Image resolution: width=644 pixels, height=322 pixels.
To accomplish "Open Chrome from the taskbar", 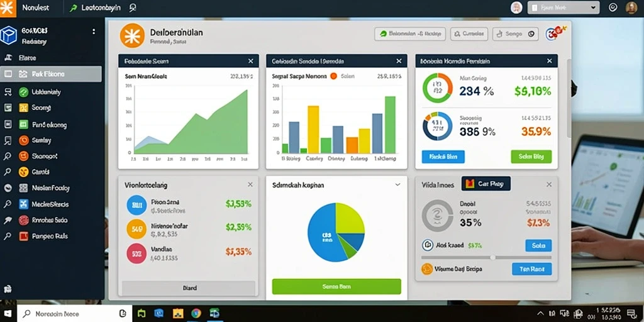I will click(x=196, y=313).
